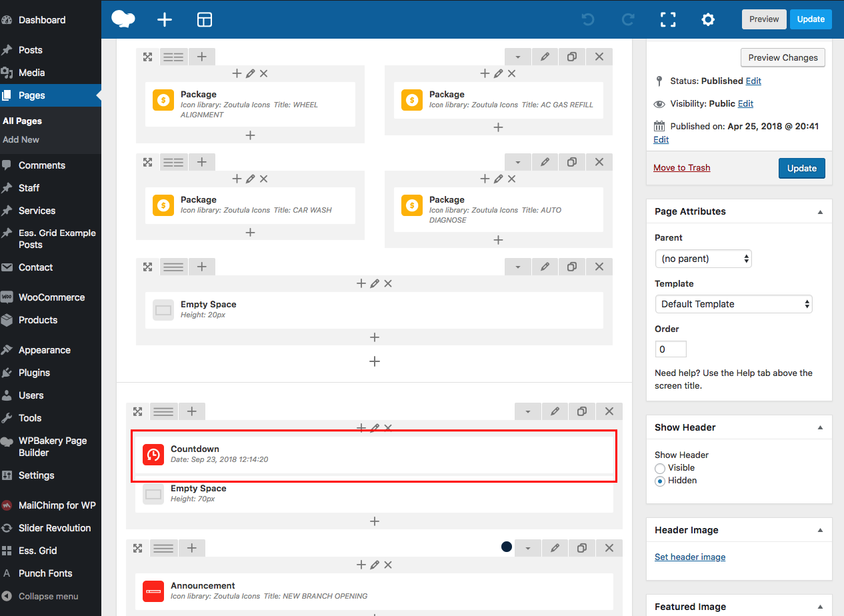Click the Move to Trash link
844x616 pixels.
[681, 168]
